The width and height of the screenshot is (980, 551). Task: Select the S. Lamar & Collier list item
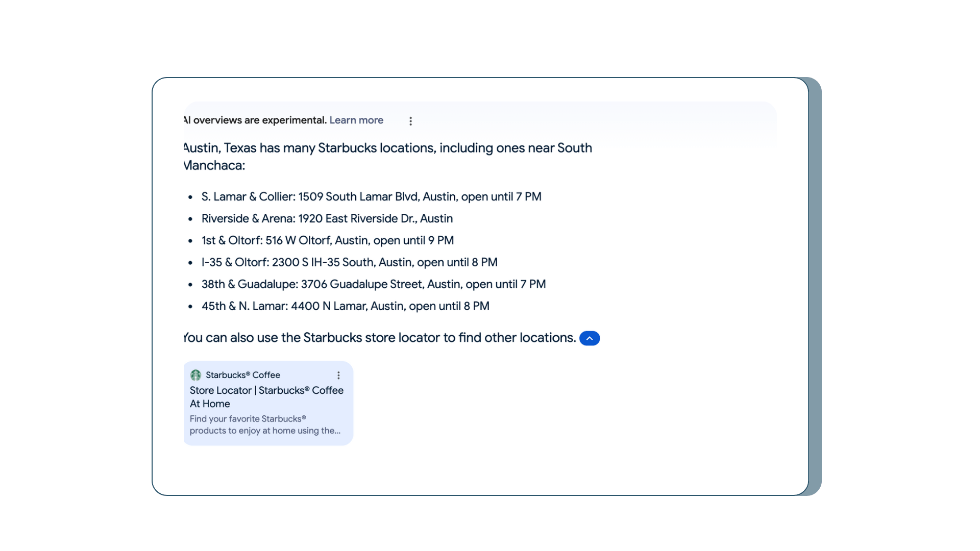coord(248,197)
